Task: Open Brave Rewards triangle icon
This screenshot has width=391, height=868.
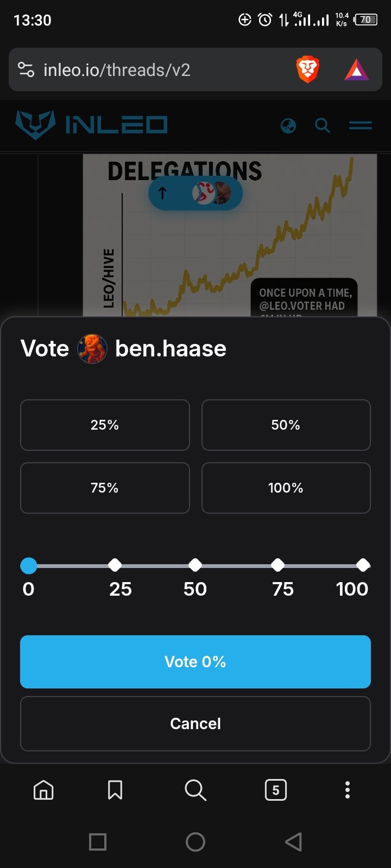Action: (357, 70)
